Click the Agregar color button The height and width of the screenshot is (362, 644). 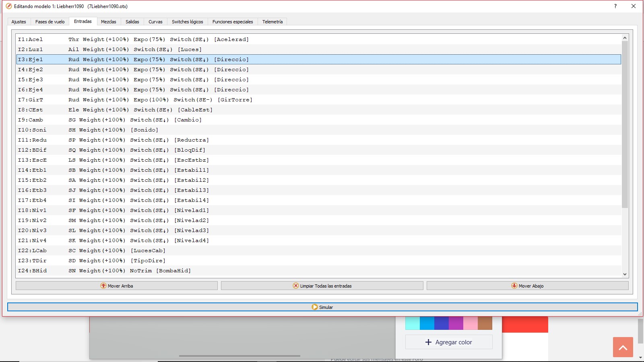pyautogui.click(x=448, y=342)
